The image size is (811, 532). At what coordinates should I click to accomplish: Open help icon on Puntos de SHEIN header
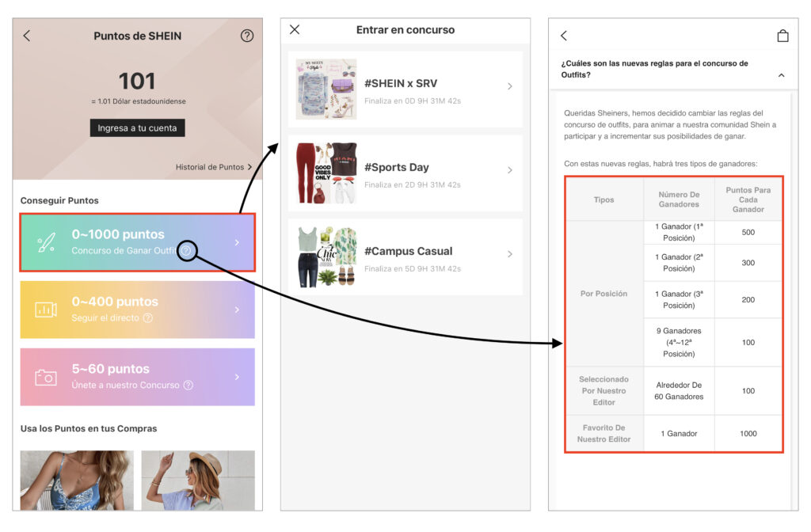(x=247, y=36)
